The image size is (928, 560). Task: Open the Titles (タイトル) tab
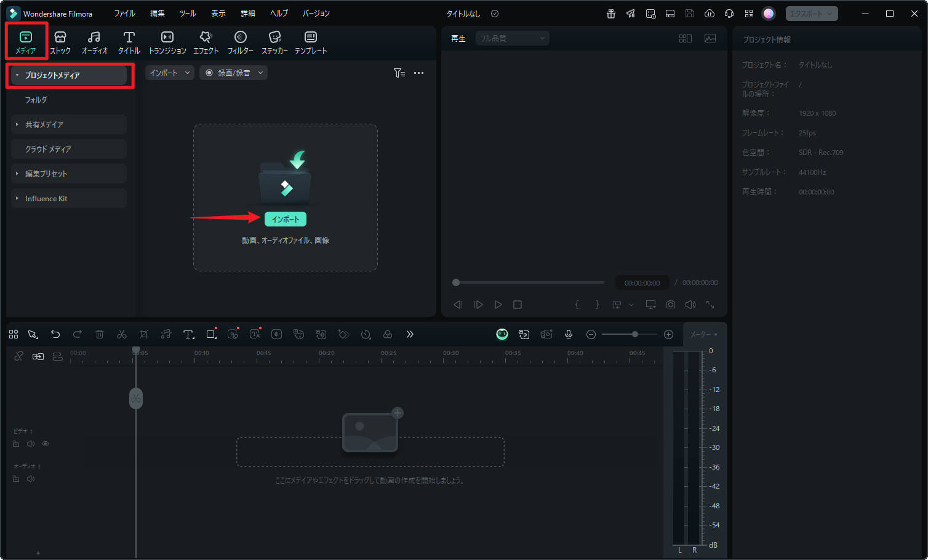(129, 42)
